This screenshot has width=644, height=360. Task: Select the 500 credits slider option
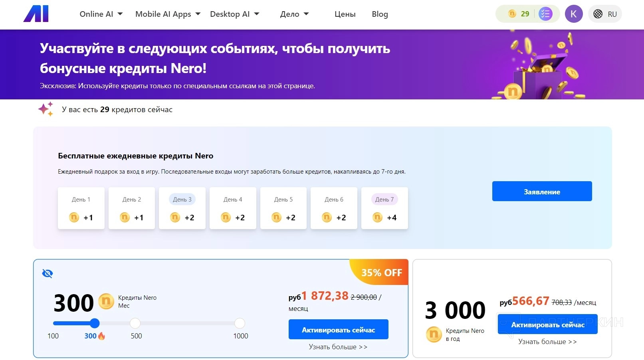pyautogui.click(x=135, y=323)
